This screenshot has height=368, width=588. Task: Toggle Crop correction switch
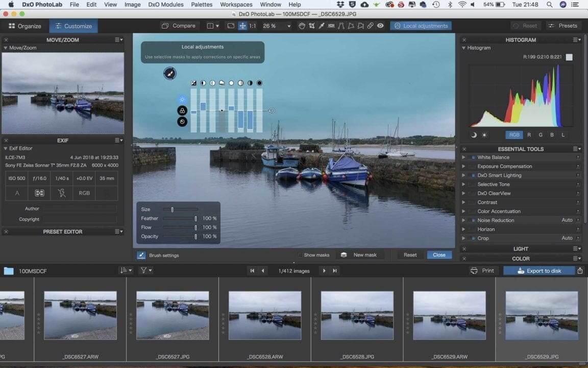tap(473, 239)
